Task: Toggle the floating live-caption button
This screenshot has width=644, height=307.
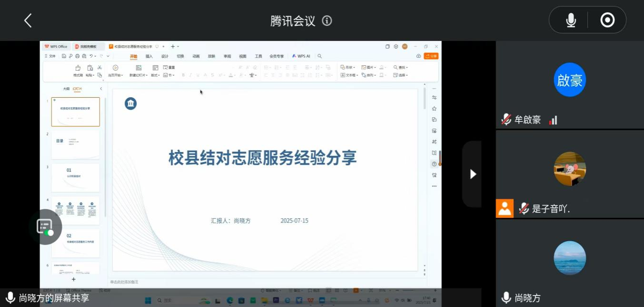Action: pos(45,227)
